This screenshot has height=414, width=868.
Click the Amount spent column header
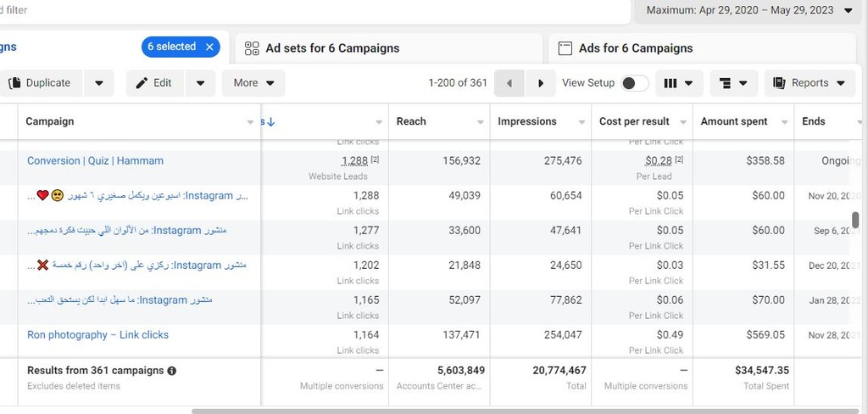[734, 121]
